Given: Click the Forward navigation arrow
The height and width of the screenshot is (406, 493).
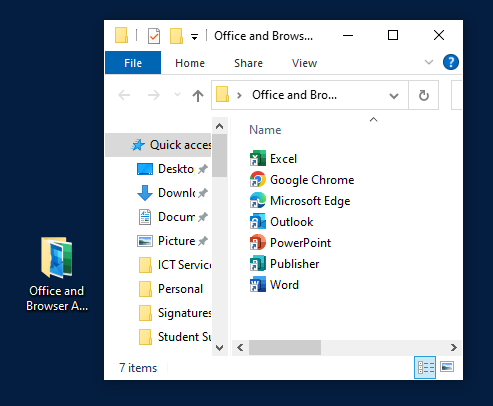Looking at the screenshot, I should pyautogui.click(x=154, y=95).
